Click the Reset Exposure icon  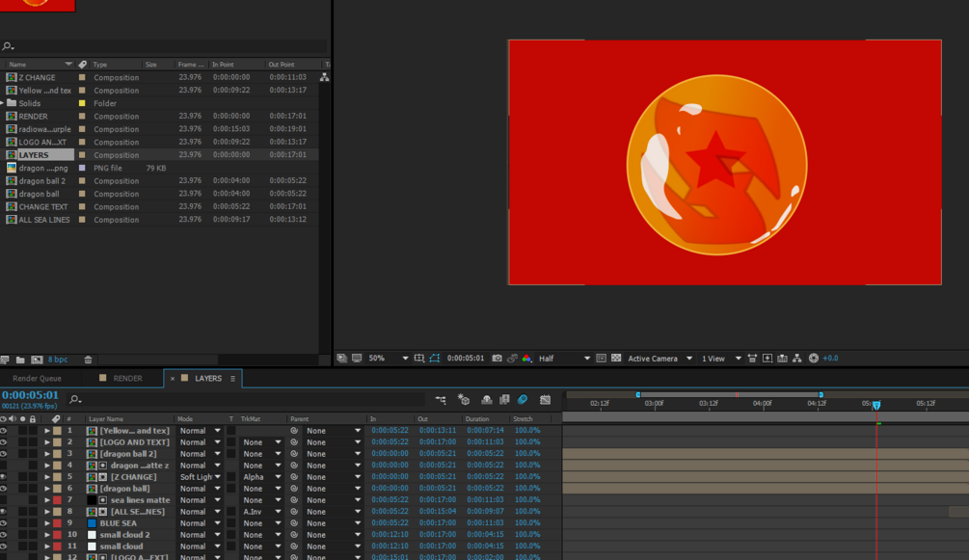(813, 359)
